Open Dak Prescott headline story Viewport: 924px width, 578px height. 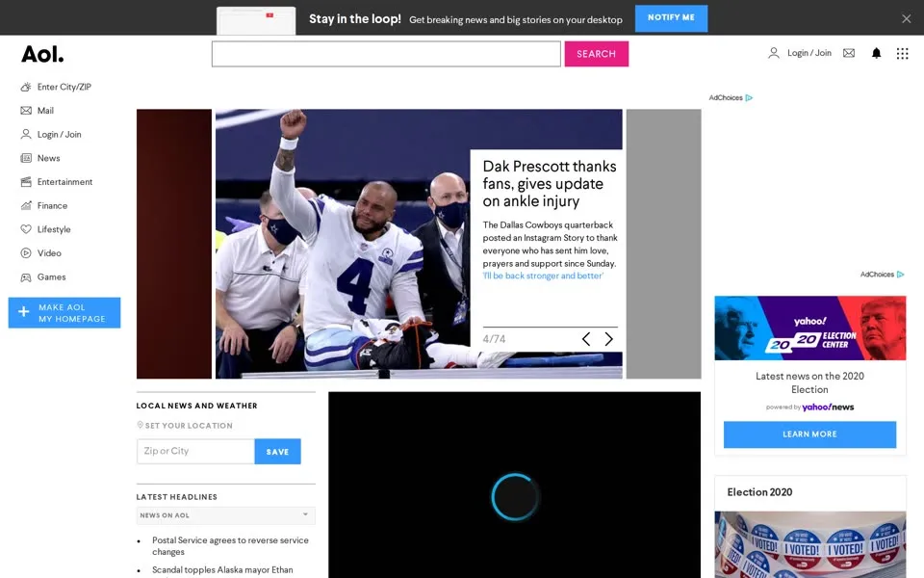[550, 183]
